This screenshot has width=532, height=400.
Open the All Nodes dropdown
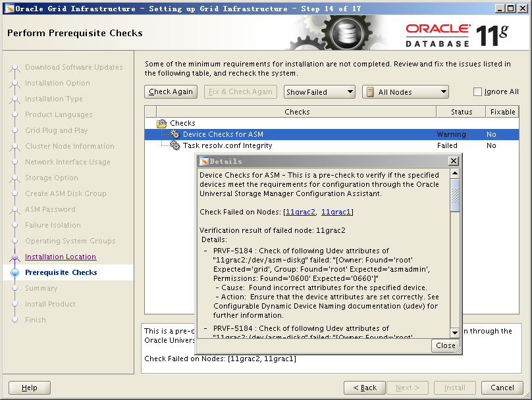pyautogui.click(x=405, y=92)
